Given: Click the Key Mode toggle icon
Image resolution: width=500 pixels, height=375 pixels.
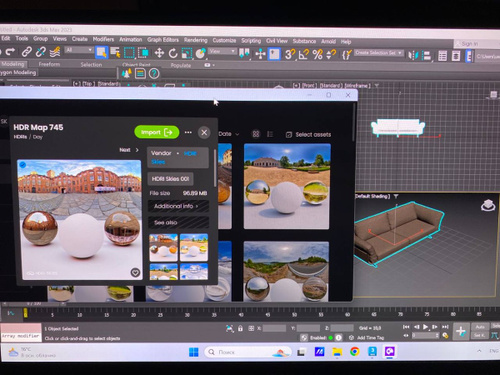Looking at the screenshot, I should tap(406, 335).
